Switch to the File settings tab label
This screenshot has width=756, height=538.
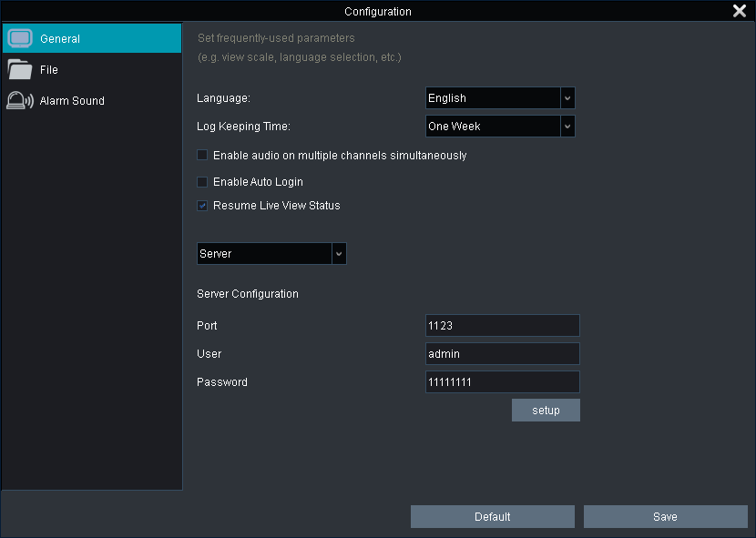[49, 70]
